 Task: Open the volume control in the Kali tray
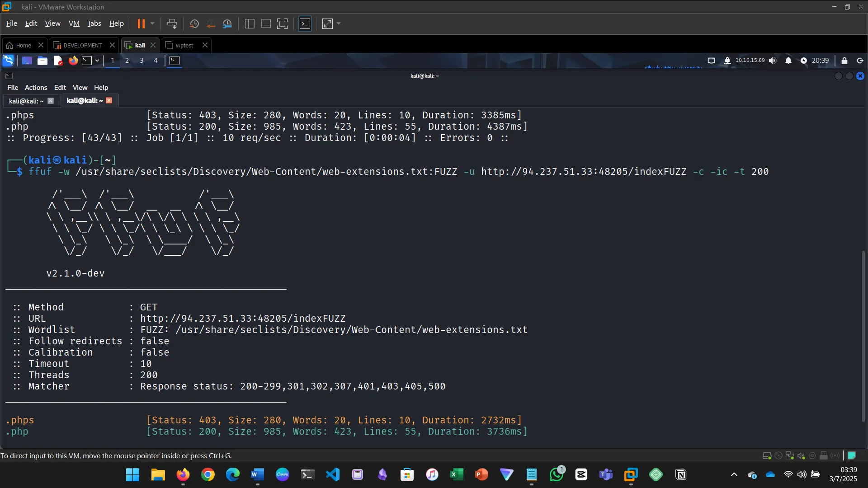[773, 60]
